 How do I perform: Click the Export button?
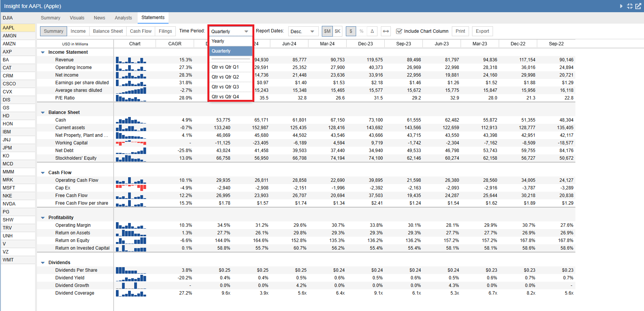click(x=482, y=31)
